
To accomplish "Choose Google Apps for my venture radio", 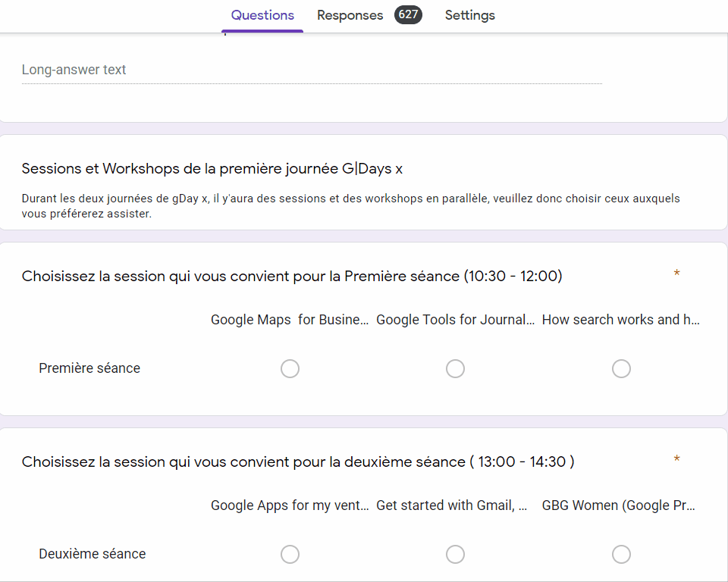I will click(290, 555).
